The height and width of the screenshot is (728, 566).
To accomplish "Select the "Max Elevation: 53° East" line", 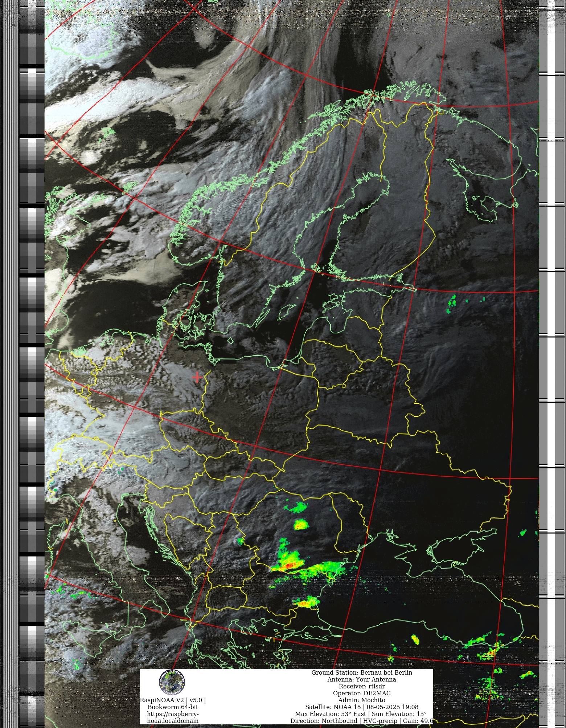I will (x=361, y=714).
